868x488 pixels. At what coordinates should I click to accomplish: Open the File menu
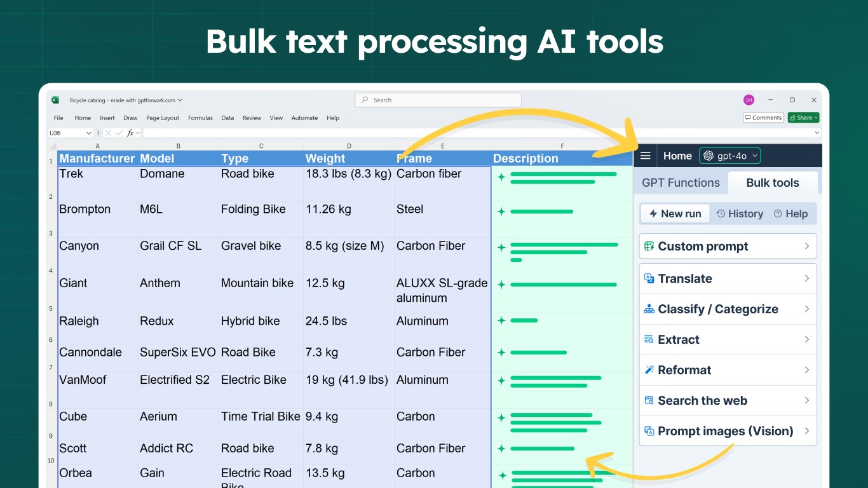tap(58, 118)
